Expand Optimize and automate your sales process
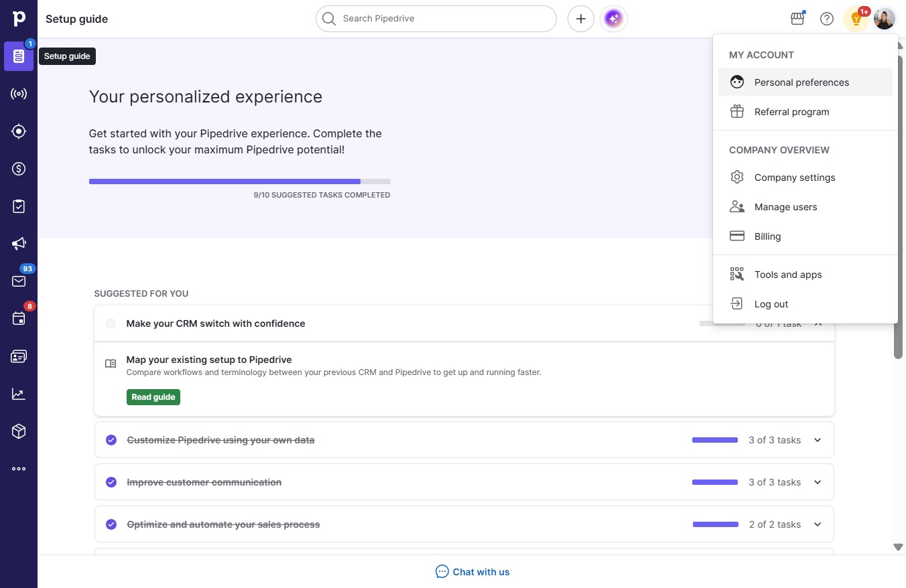The height and width of the screenshot is (588, 906). 818,524
